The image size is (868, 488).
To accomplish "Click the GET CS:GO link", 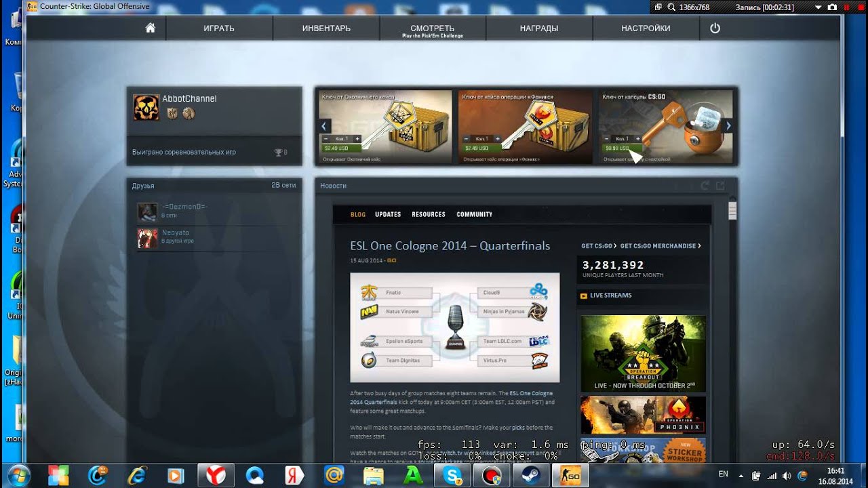I will (x=599, y=246).
